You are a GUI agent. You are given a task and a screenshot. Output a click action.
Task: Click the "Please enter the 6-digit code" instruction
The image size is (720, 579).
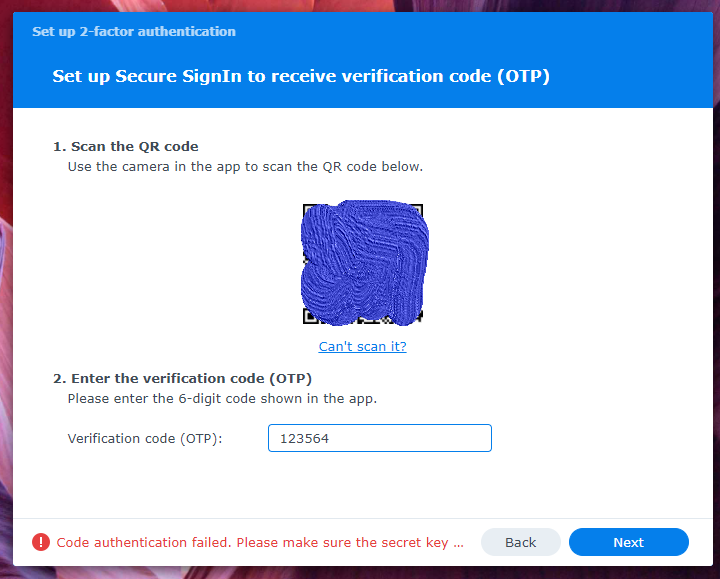click(x=222, y=398)
